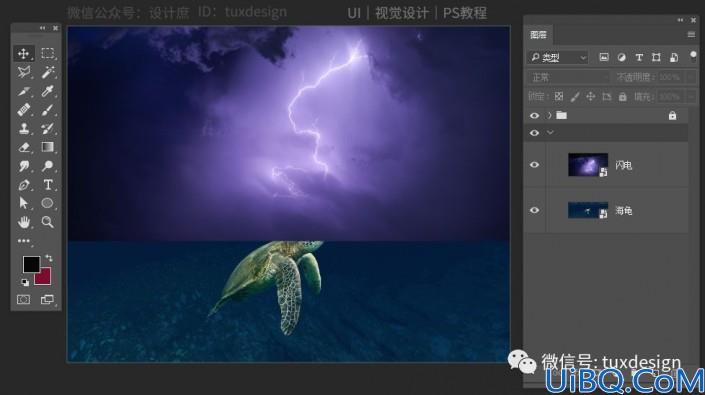Viewport: 705px width, 395px height.
Task: Open the 填充 fill slider dropdown
Action: pyautogui.click(x=692, y=97)
